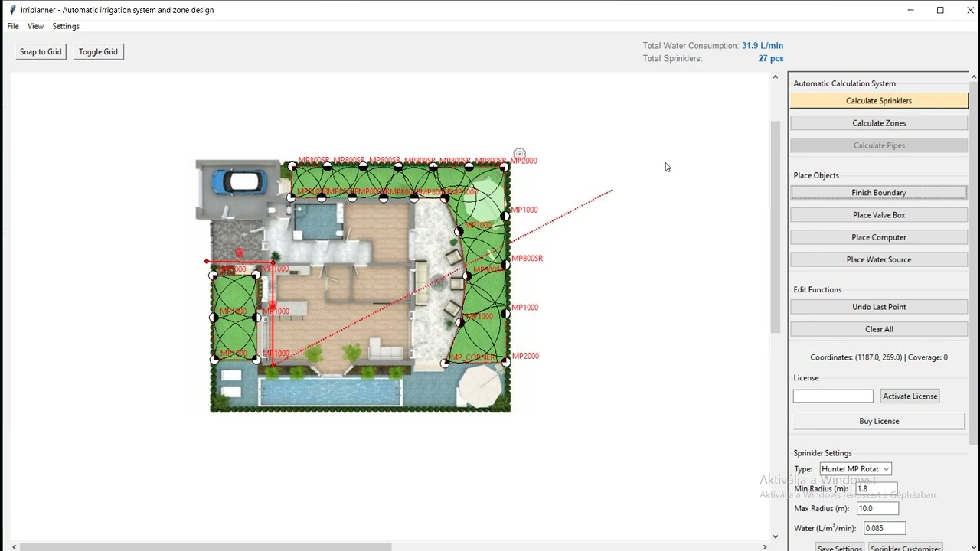Click the total water consumption value 31.9 L/min
980x551 pixels.
click(x=763, y=46)
